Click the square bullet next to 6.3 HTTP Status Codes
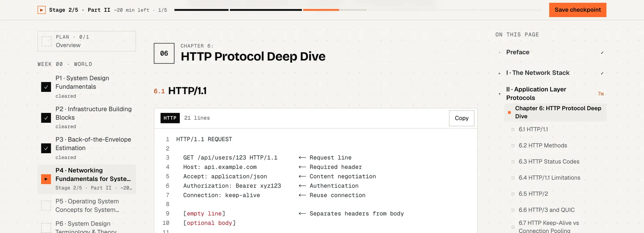Screen dimensions: 644x233 pyautogui.click(x=513, y=162)
